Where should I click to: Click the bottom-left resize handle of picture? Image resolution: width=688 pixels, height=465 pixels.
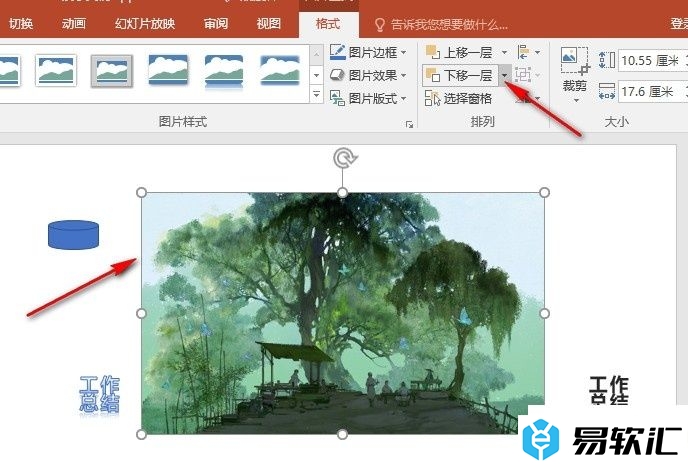pos(141,435)
